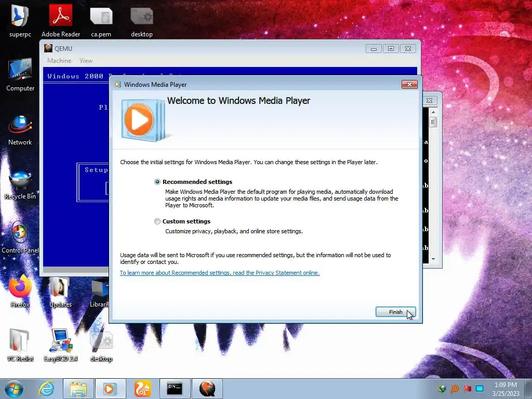Select the Recycle Bin icon
532x399 pixels.
click(20, 185)
